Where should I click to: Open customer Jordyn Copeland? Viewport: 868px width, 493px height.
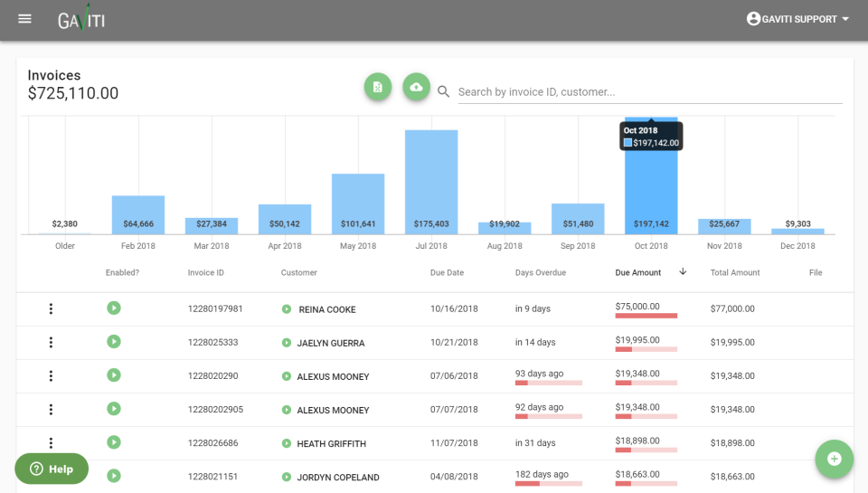coord(337,477)
